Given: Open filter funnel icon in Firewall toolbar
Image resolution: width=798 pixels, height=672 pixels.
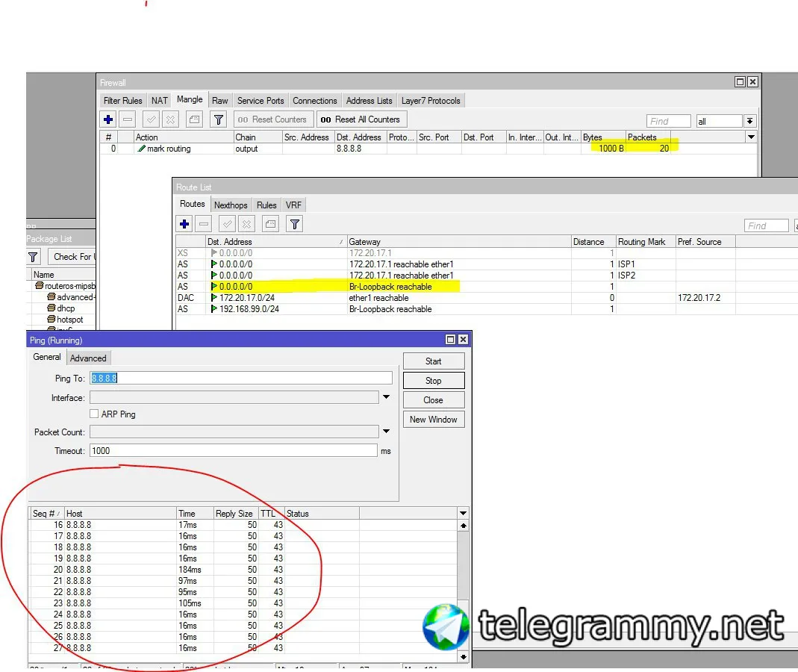Looking at the screenshot, I should 218,119.
